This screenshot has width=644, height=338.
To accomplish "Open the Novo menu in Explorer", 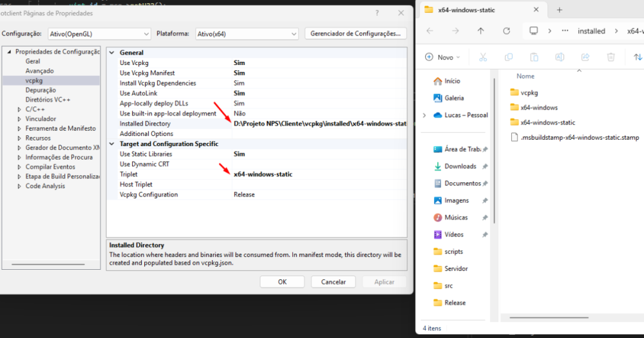I will (x=442, y=57).
